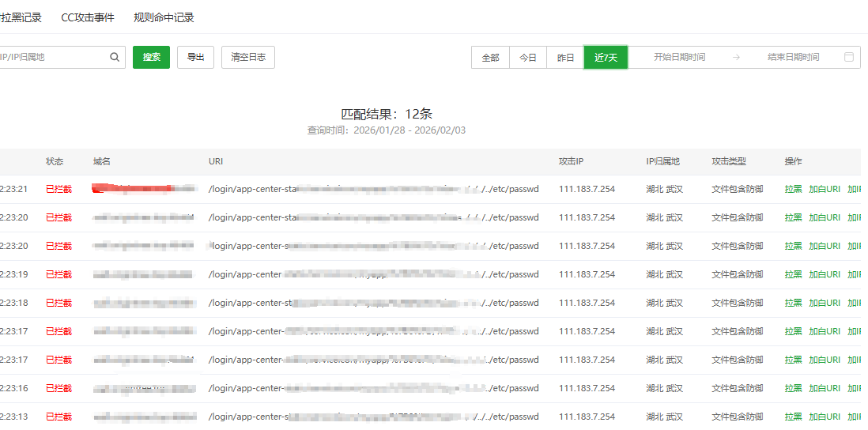
Task: Click 拉黑 in the 2:23:16 row
Action: point(793,388)
